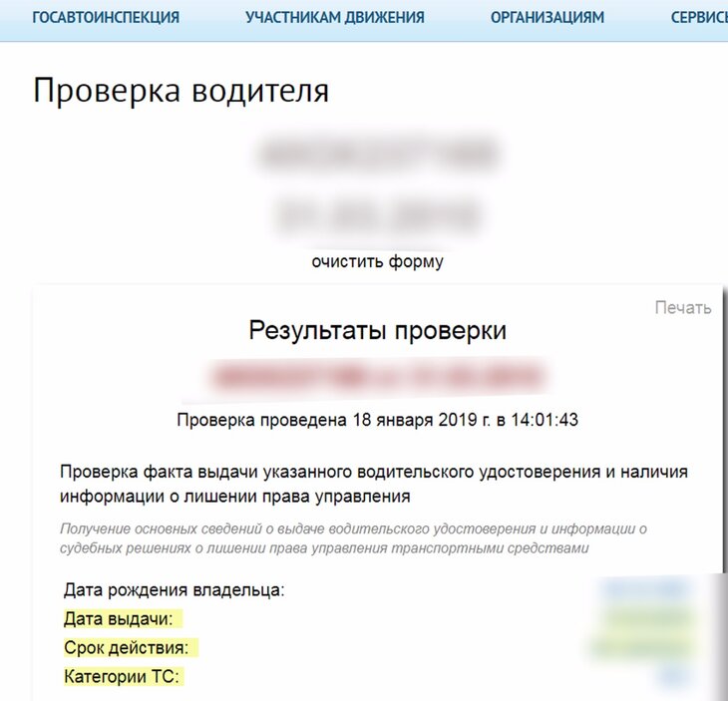Select the 'Дата рождения владельца' label

pyautogui.click(x=175, y=590)
